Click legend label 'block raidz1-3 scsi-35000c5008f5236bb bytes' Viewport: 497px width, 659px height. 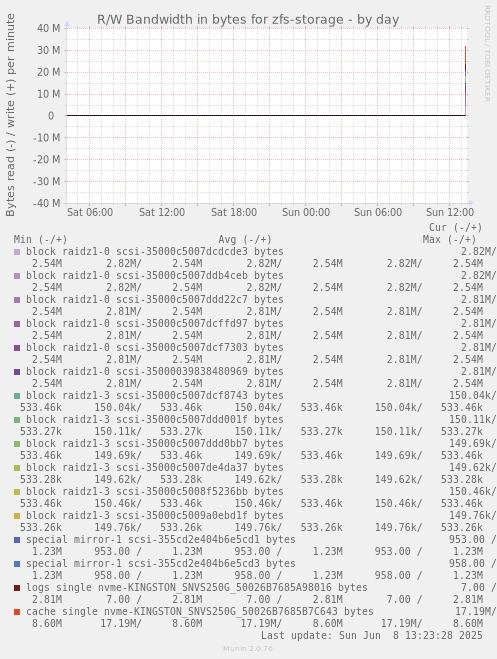(x=155, y=491)
